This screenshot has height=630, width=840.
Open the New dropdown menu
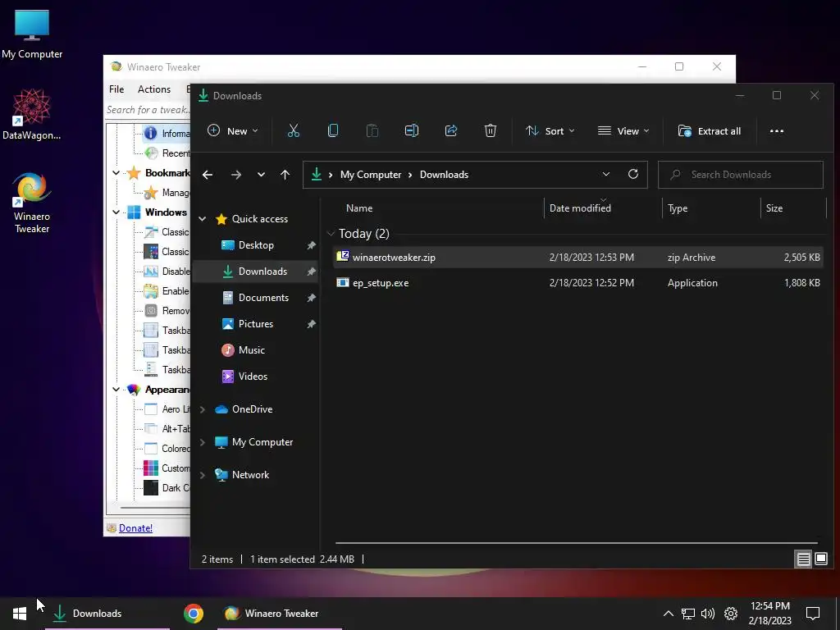tap(232, 130)
